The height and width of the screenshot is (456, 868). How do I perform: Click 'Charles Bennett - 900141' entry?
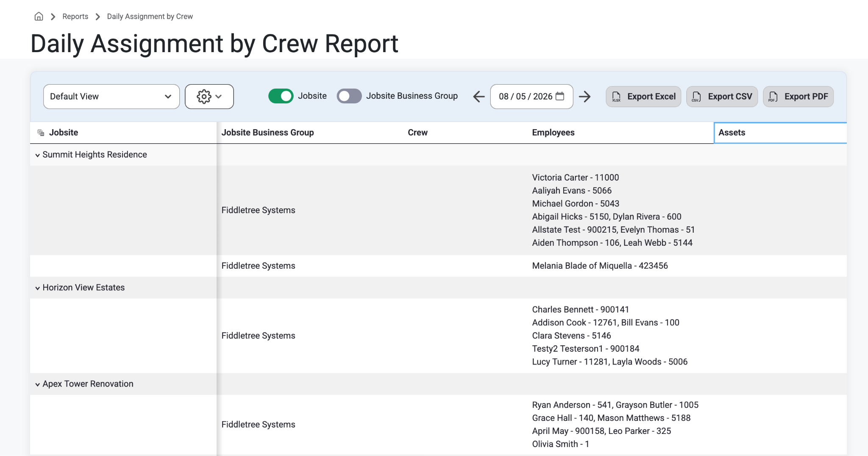click(581, 310)
